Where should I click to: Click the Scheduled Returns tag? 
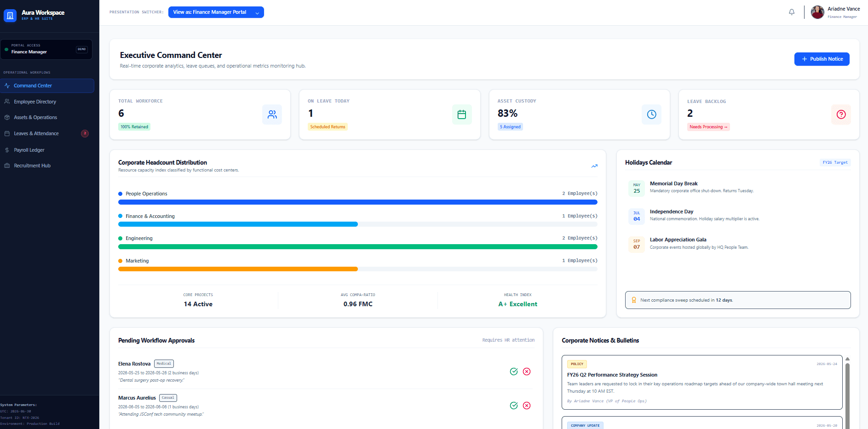point(328,127)
